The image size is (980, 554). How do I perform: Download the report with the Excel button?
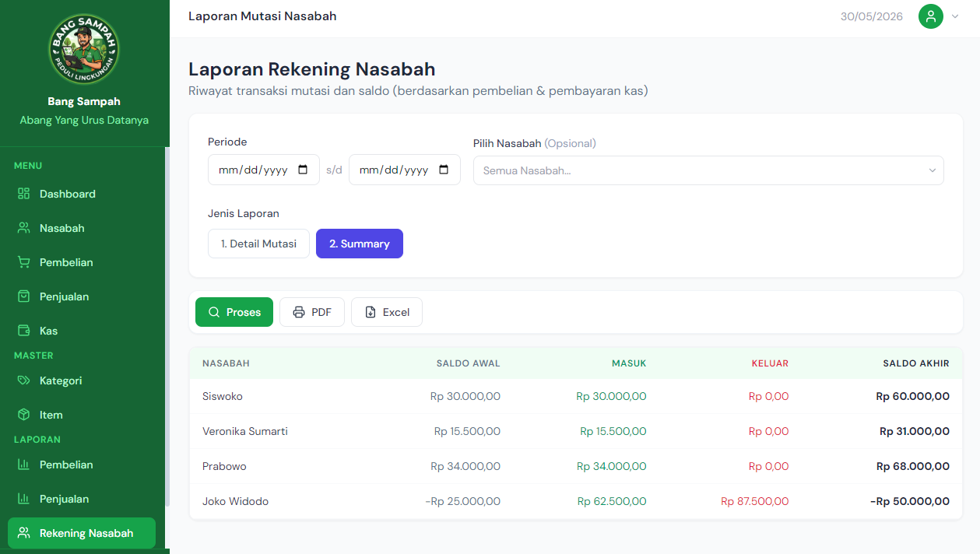click(x=387, y=312)
